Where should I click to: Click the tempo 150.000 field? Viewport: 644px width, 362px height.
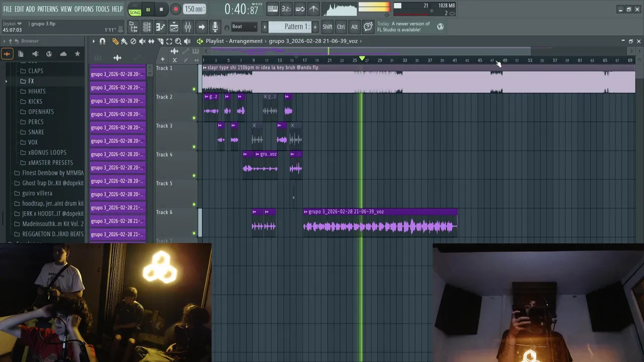pos(194,9)
